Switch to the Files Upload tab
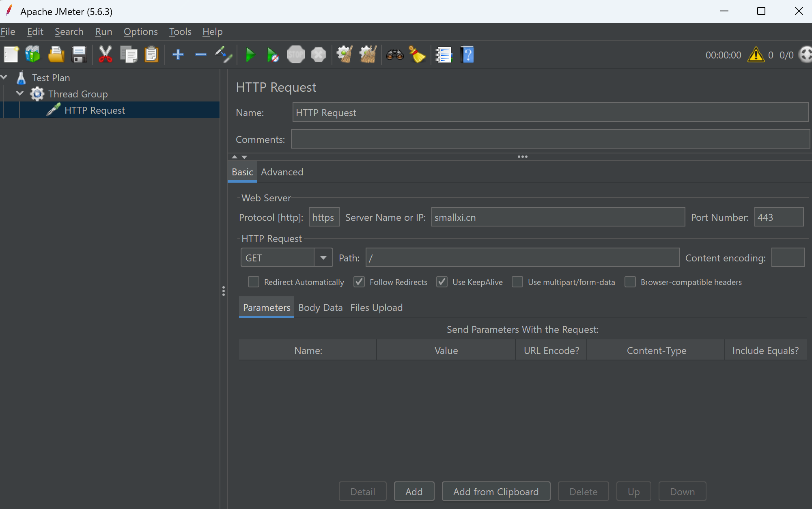The height and width of the screenshot is (509, 812). click(376, 307)
